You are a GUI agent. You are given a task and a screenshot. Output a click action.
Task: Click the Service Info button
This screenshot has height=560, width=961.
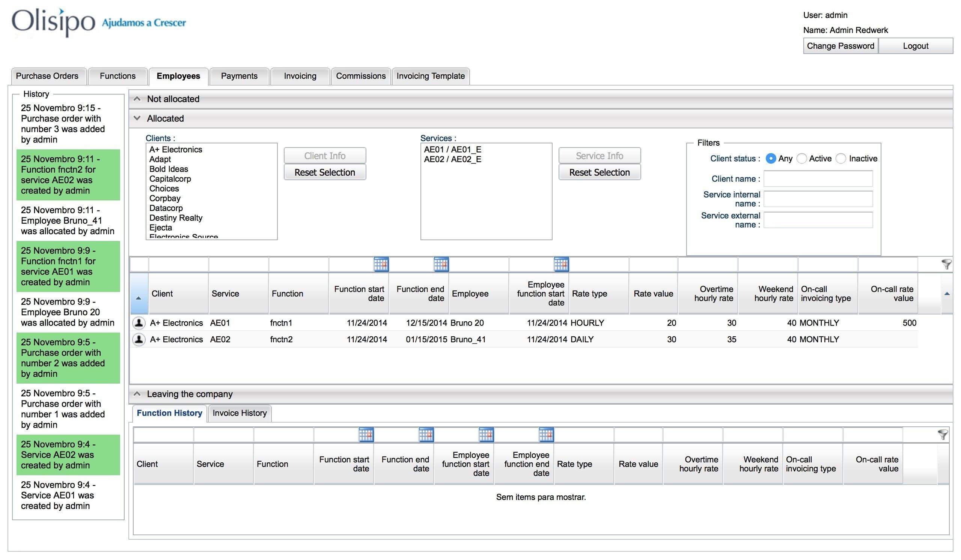(x=599, y=156)
